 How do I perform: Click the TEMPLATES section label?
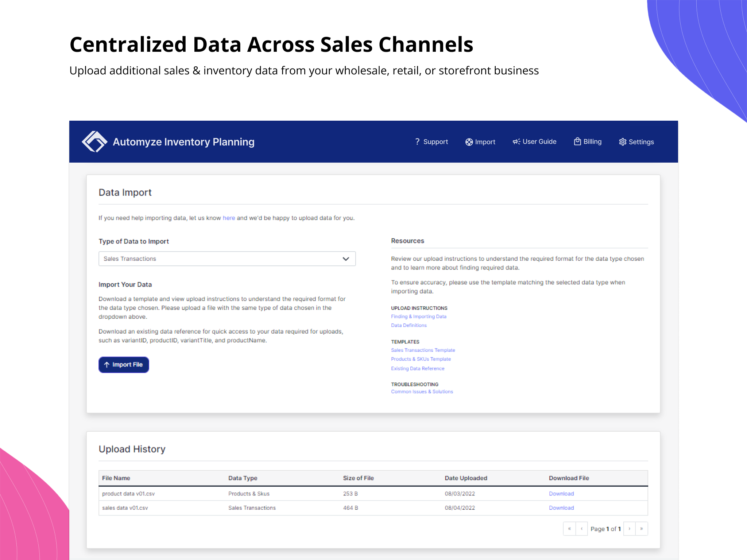click(x=405, y=342)
